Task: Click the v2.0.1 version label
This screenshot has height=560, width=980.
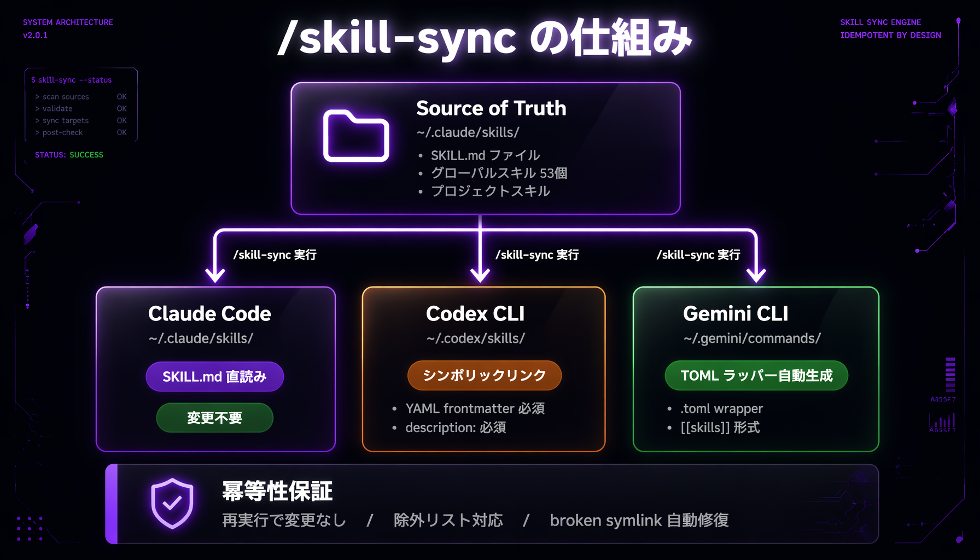Action: 35,36
